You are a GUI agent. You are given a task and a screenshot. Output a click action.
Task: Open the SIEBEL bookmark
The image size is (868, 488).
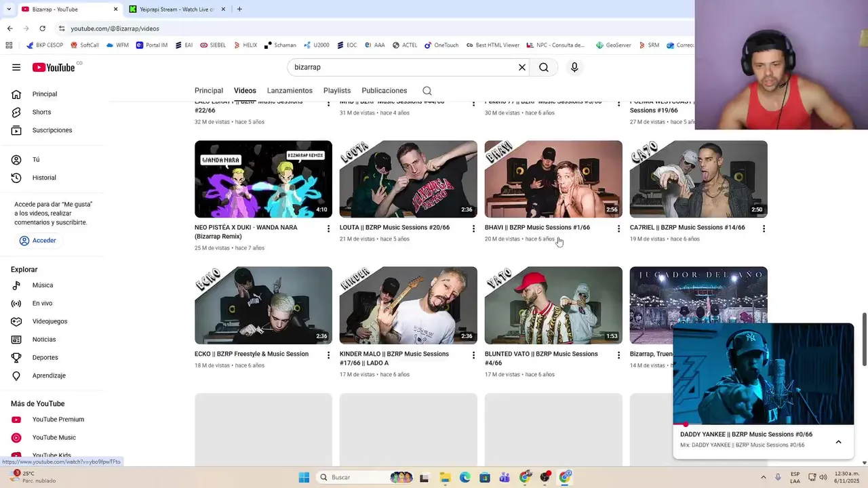(213, 45)
